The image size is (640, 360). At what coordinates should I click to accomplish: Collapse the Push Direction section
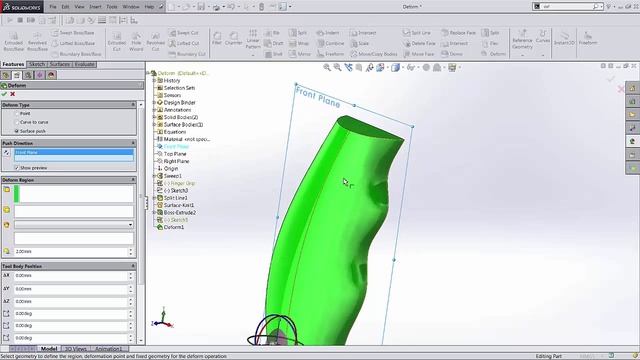point(133,143)
